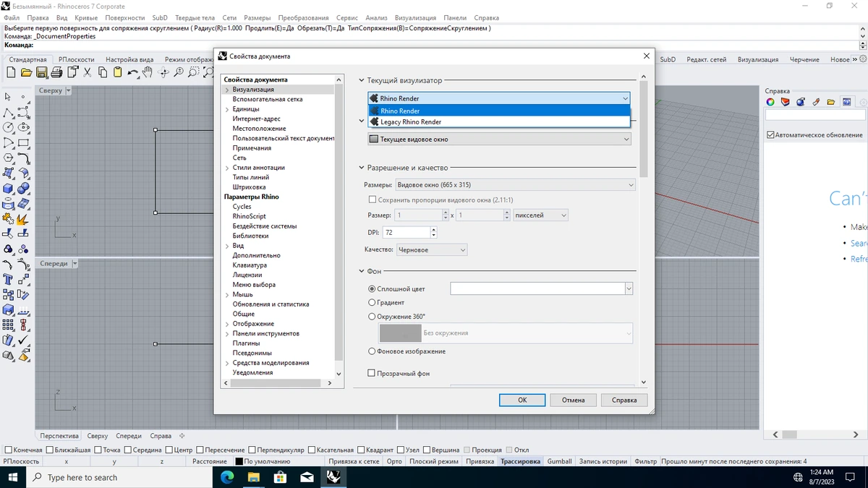Click the Undo arrow icon
Viewport: 868px width, 488px height.
tap(132, 72)
